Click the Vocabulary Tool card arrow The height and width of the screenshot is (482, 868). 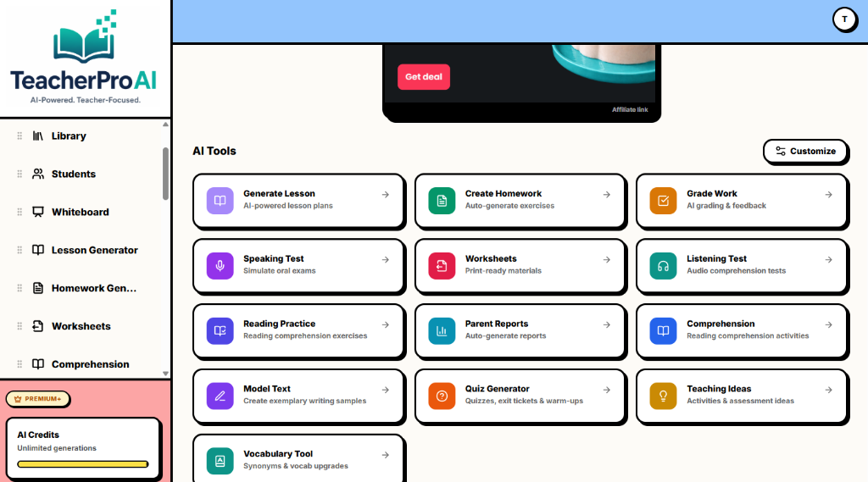[x=386, y=455]
